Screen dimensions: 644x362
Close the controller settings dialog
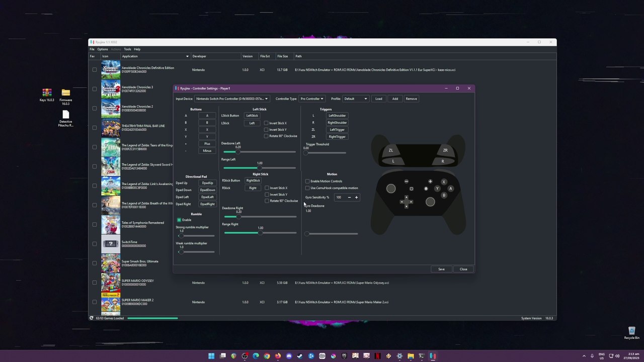463,269
